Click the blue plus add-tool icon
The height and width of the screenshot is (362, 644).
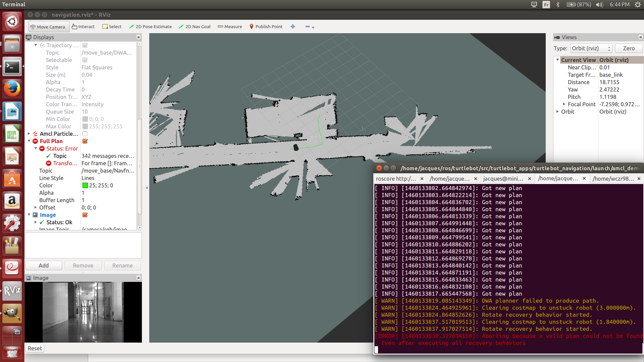(x=293, y=27)
